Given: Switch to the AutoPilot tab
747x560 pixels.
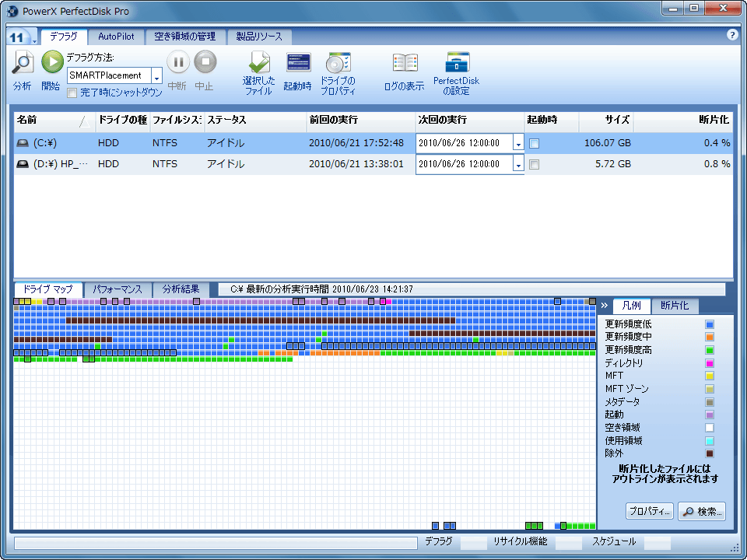Looking at the screenshot, I should (x=116, y=37).
